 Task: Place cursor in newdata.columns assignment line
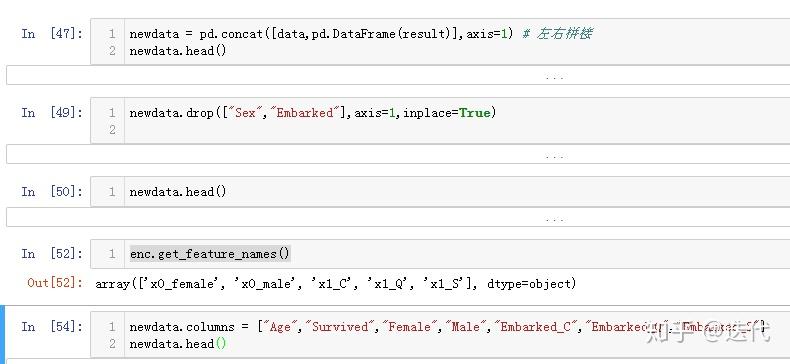(447, 327)
